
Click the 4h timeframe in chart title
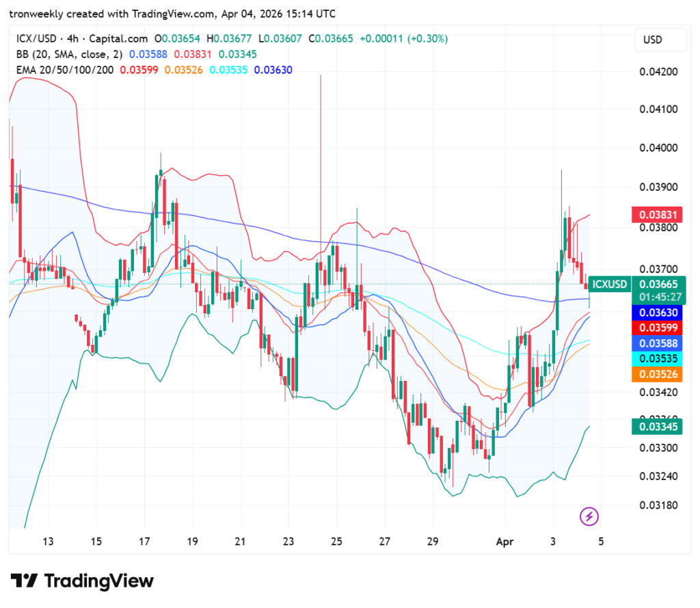(x=72, y=39)
